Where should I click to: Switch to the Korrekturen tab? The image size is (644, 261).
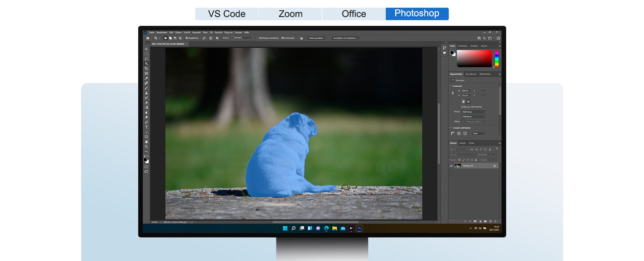pos(471,74)
